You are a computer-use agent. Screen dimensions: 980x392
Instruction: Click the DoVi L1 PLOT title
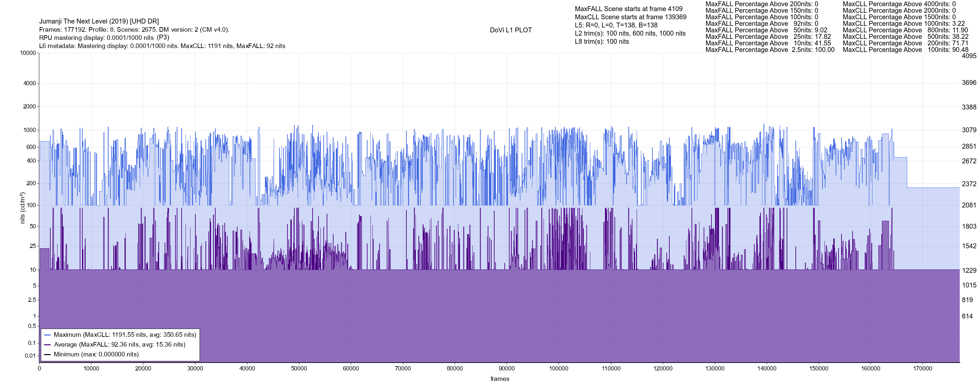click(511, 30)
